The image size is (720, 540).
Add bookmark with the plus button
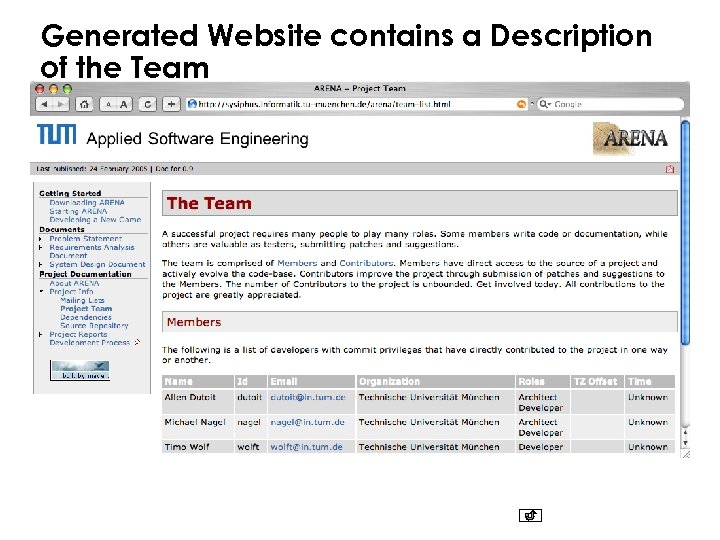pyautogui.click(x=171, y=104)
